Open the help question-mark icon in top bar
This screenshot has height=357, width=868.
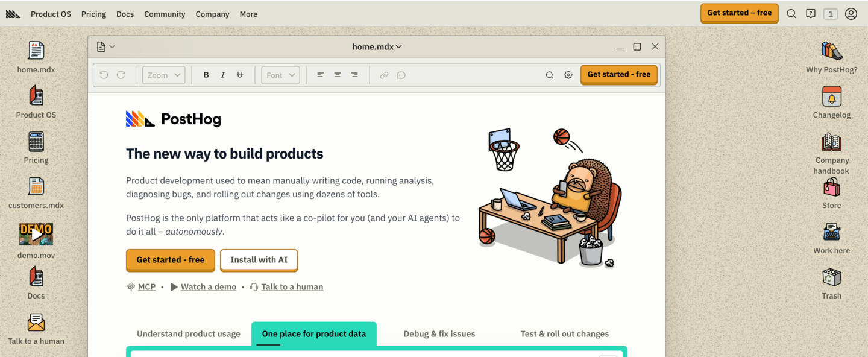(811, 13)
